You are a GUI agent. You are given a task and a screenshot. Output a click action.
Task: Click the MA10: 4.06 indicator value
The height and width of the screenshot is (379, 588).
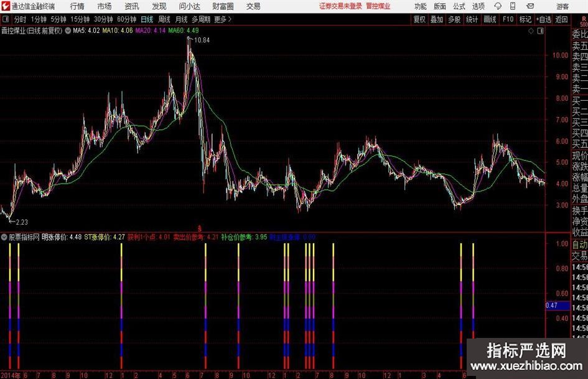pos(118,30)
